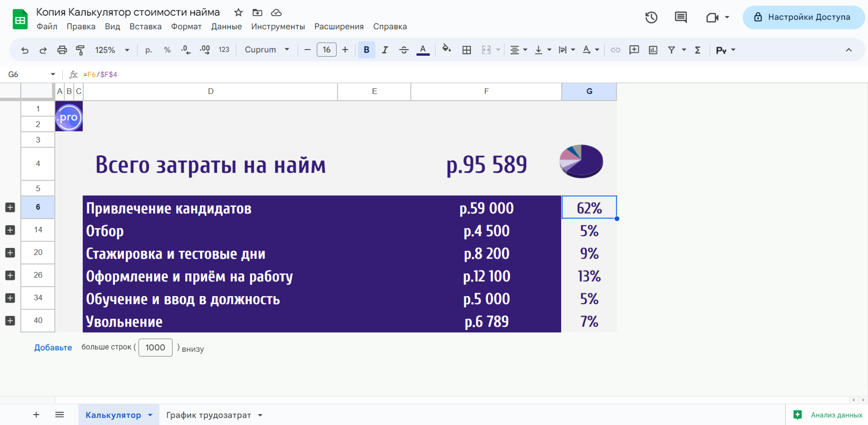Open the Правка menu

[81, 27]
